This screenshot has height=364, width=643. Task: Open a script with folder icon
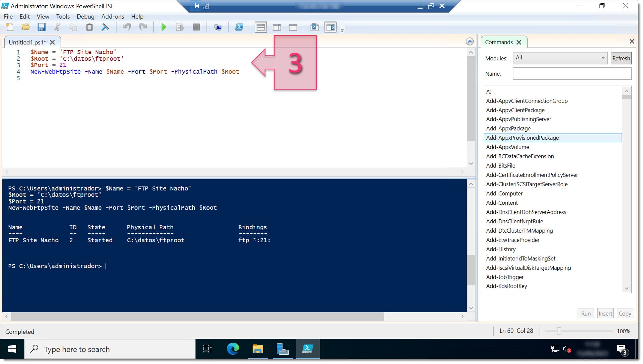(x=26, y=27)
